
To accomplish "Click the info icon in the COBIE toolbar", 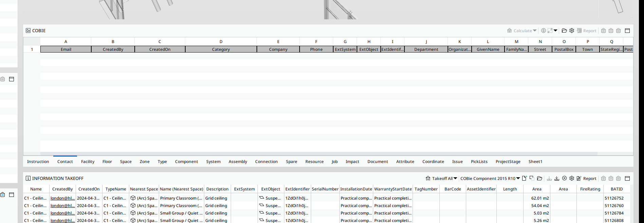I will click(x=544, y=31).
